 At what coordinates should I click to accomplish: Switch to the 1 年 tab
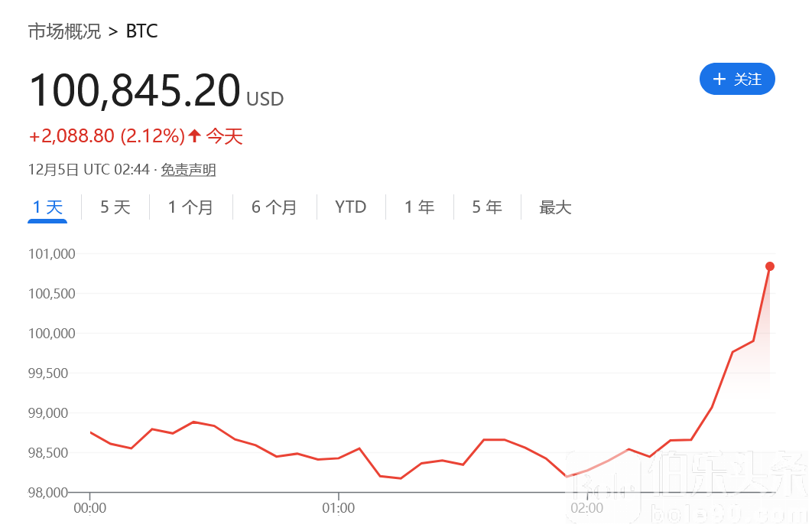pos(419,207)
